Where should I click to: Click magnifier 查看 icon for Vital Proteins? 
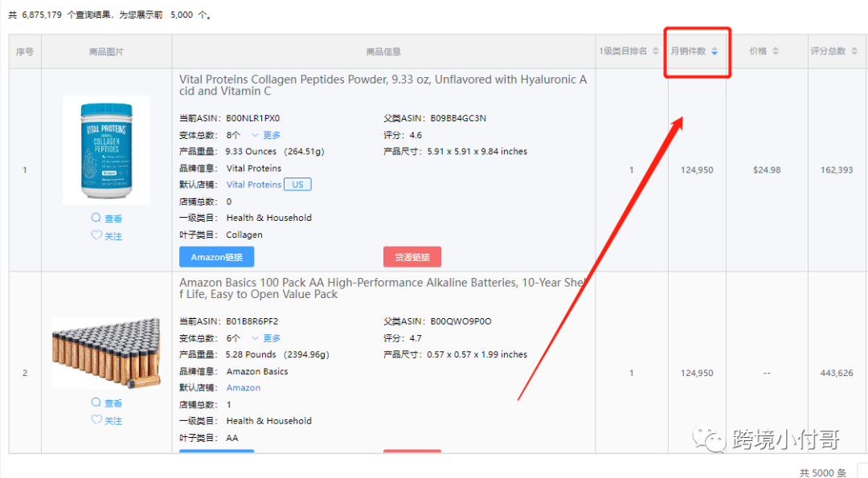96,218
